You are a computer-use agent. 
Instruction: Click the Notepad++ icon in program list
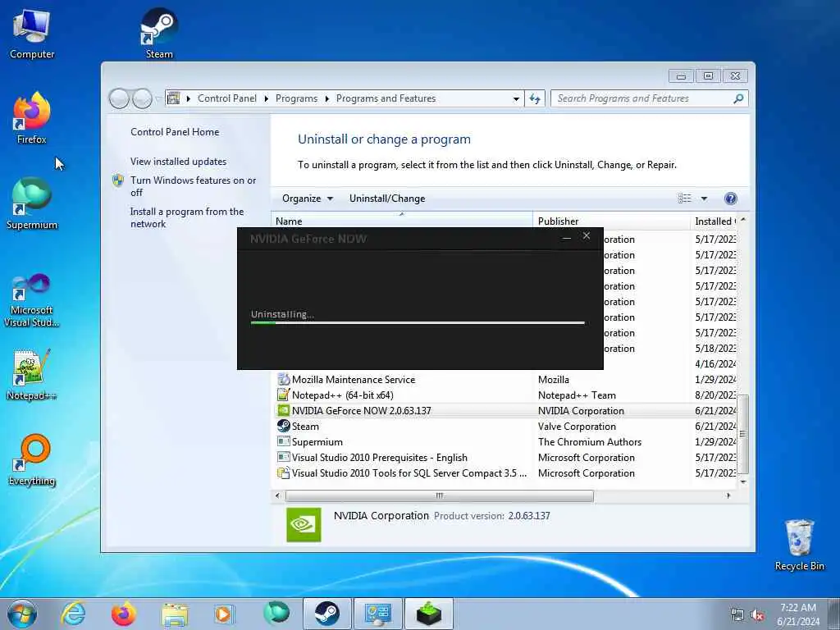pyautogui.click(x=283, y=395)
